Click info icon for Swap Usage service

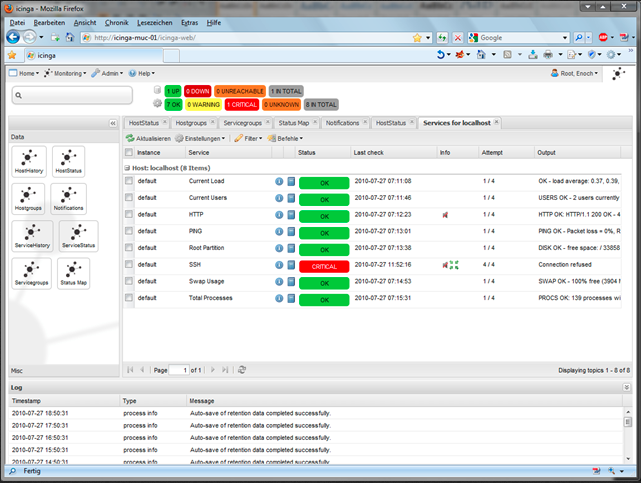279,282
